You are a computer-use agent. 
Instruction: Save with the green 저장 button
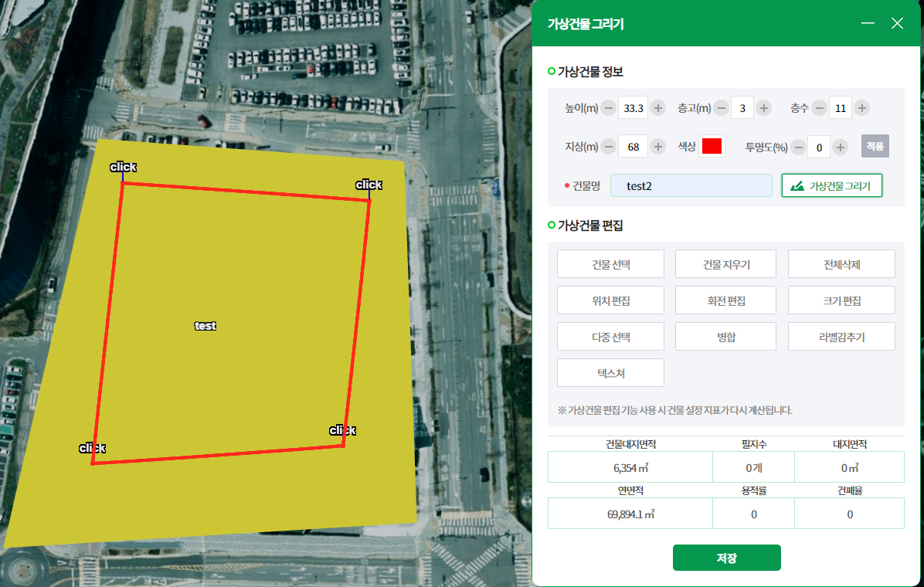point(726,558)
